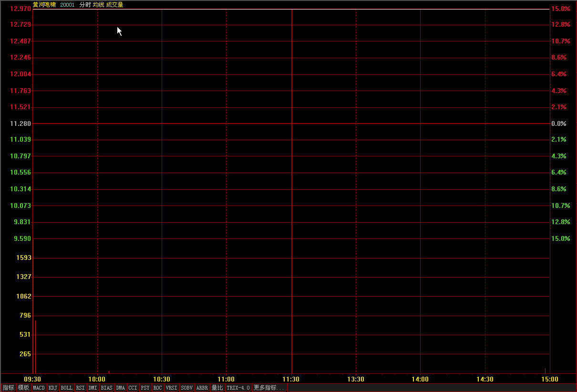Click the 模板 template button
The width and height of the screenshot is (577, 392).
click(23, 388)
